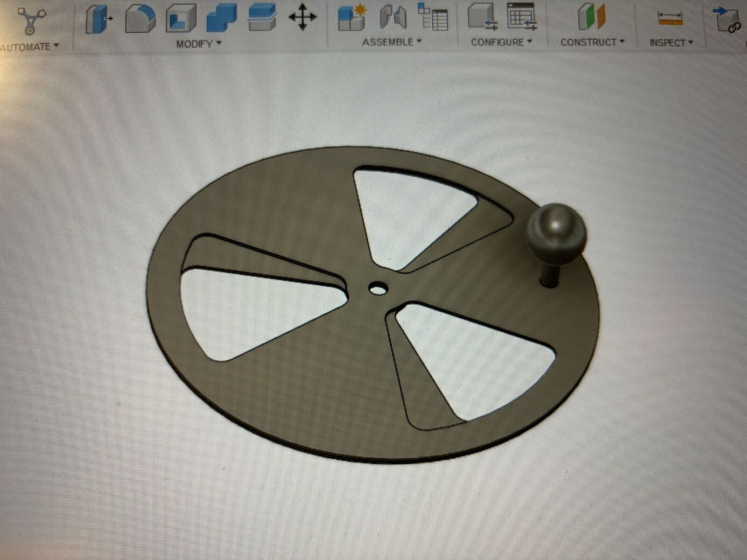The height and width of the screenshot is (560, 747).
Task: Click the Automate tool icon
Action: [31, 20]
